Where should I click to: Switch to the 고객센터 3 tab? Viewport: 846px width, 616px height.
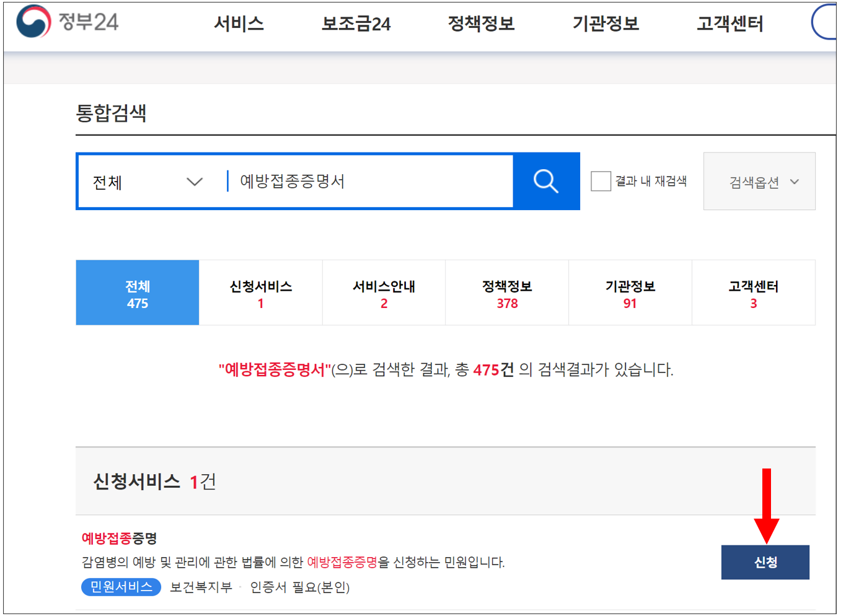coord(754,293)
